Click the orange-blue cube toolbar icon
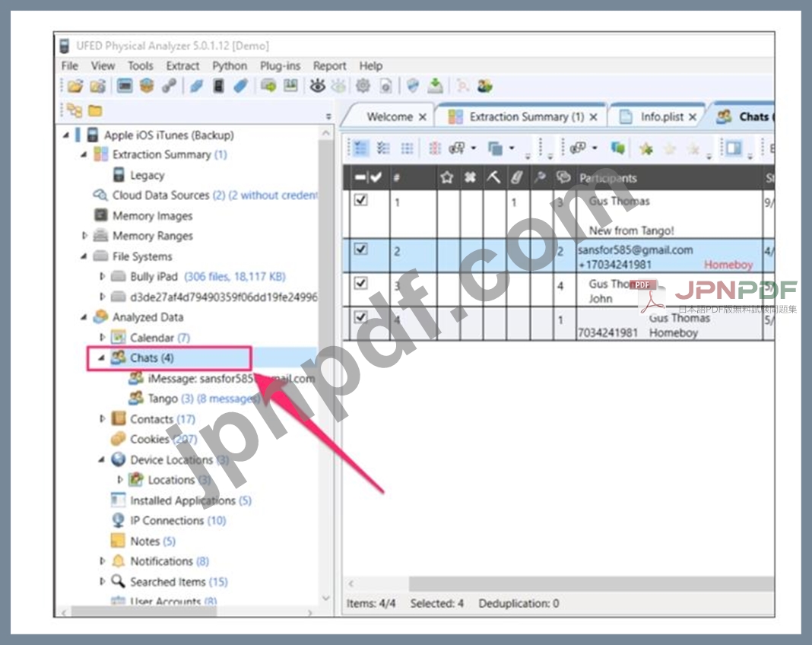The image size is (812, 645). (147, 86)
